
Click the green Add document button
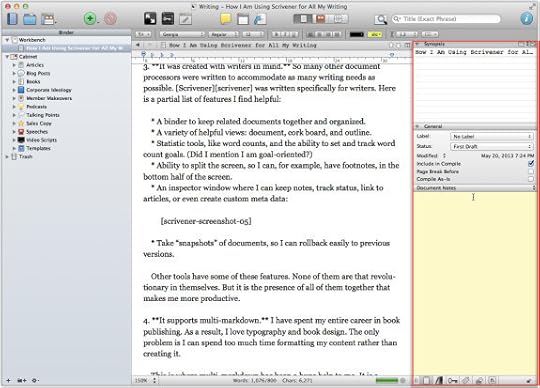click(90, 18)
